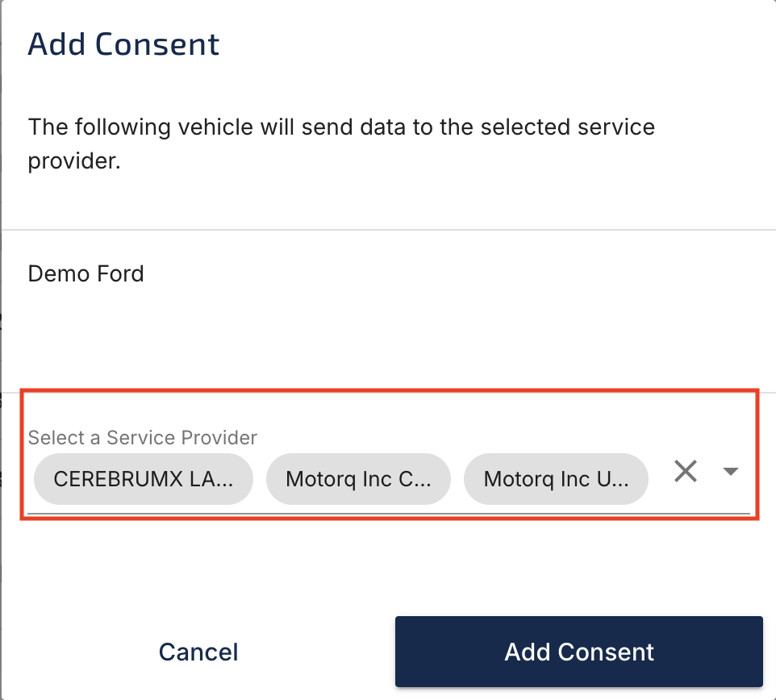Click 'Service Provider' in the field label
The image size is (776, 700).
tap(181, 438)
